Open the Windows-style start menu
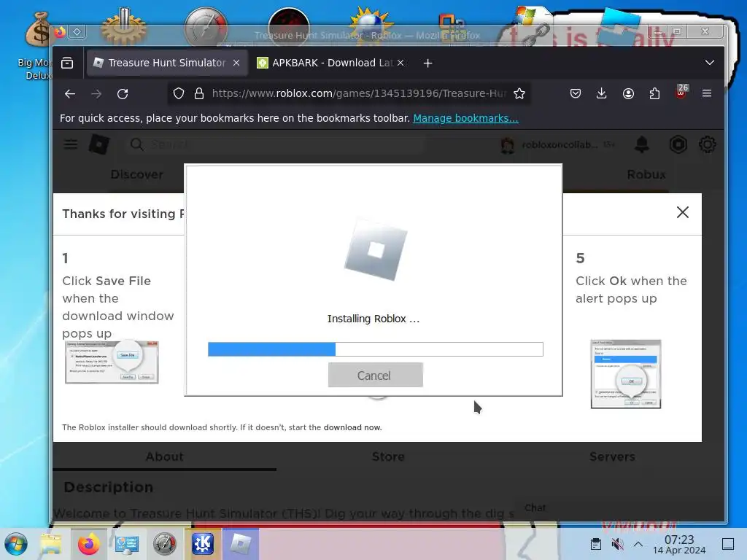 click(x=16, y=544)
